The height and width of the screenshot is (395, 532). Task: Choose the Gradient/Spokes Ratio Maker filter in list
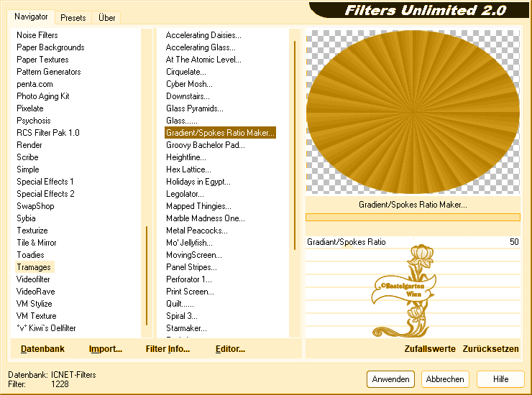point(220,133)
